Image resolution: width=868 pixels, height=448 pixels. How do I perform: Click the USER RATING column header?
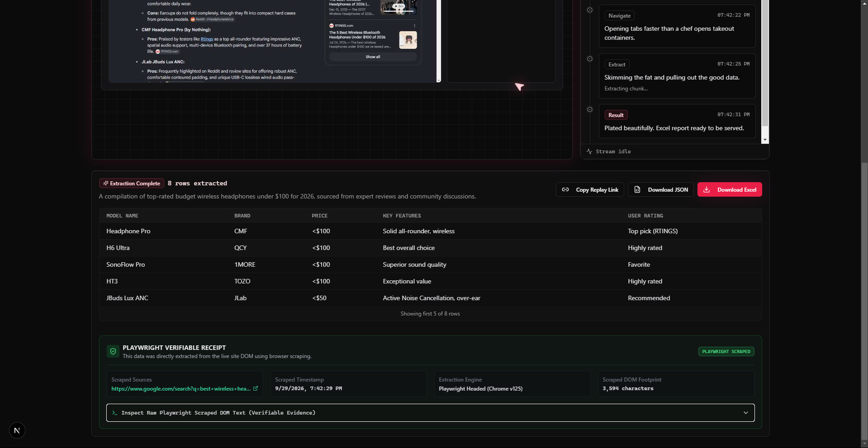[x=645, y=216]
